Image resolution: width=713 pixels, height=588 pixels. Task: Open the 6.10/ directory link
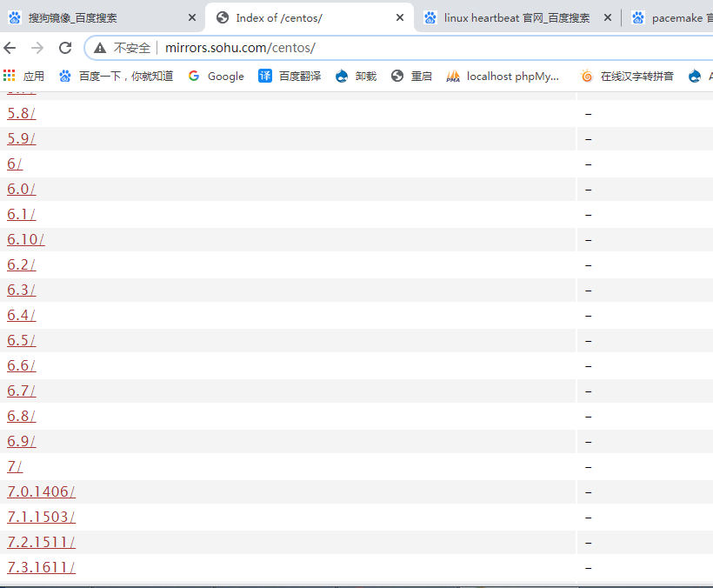point(26,239)
